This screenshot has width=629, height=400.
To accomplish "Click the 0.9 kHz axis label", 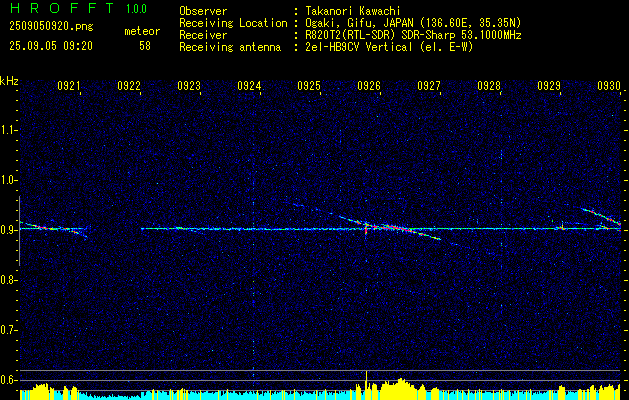I will coord(8,230).
